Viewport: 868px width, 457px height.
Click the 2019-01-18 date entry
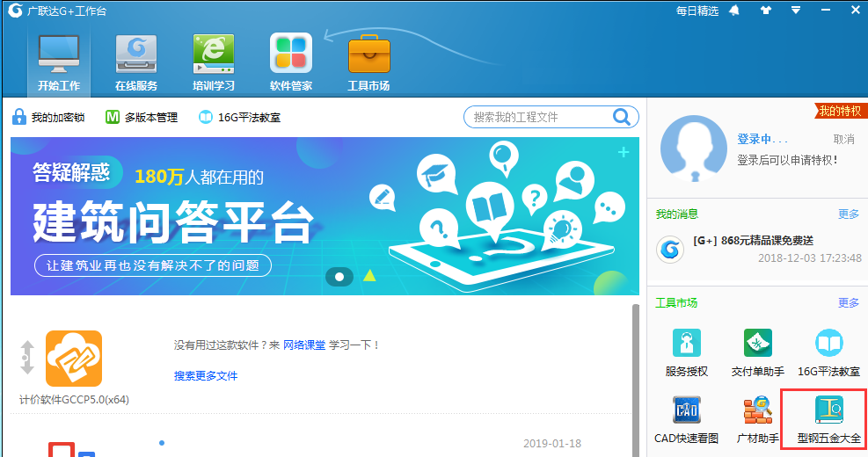click(552, 444)
